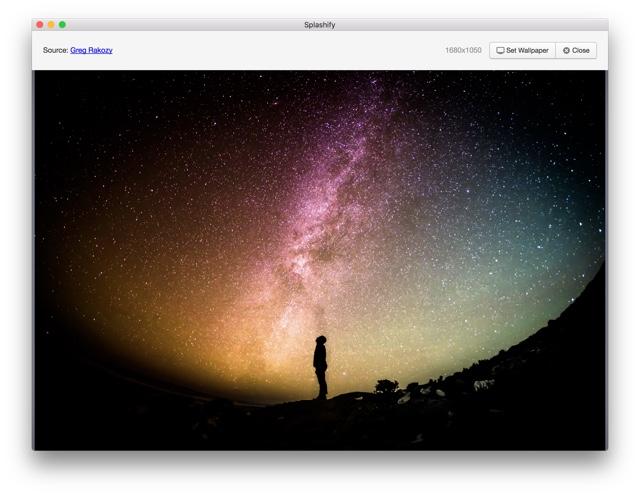The height and width of the screenshot is (496, 640).
Task: Click the monitor icon in Set Wallpaper
Action: 500,50
